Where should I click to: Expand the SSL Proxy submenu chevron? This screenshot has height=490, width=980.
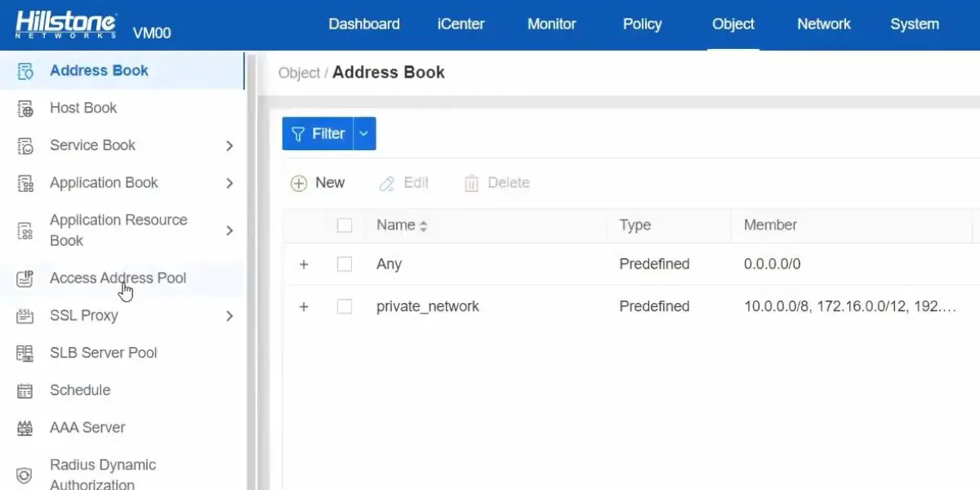coord(229,316)
